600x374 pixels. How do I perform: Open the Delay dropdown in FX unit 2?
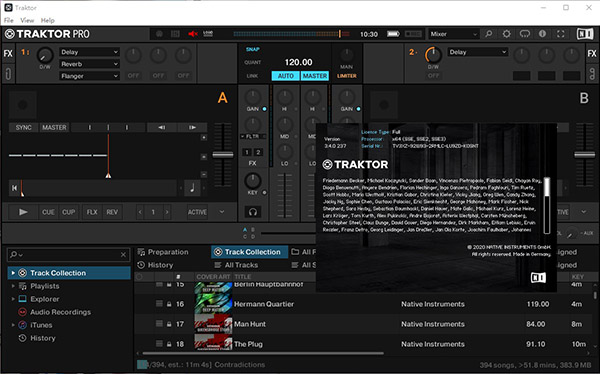pos(478,52)
